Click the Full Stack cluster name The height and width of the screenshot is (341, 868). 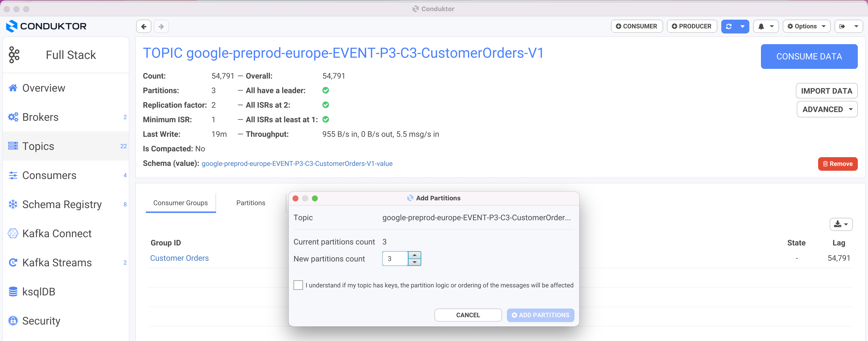point(71,55)
